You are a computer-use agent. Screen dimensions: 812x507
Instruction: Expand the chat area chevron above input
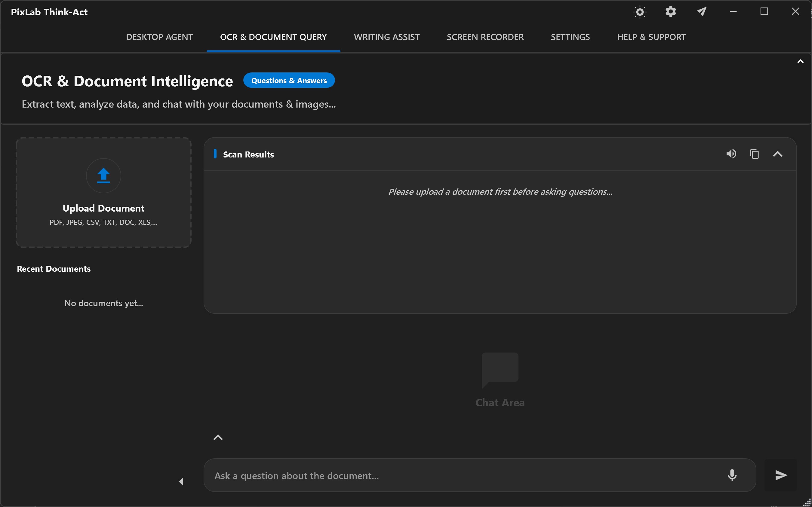pyautogui.click(x=218, y=437)
